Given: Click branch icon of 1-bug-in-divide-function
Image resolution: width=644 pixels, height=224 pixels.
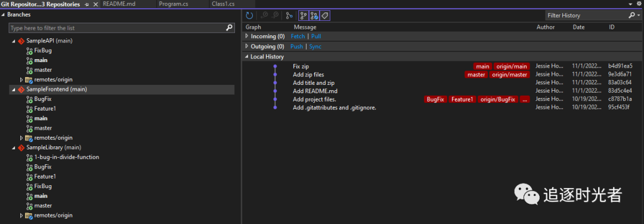Looking at the screenshot, I should click(29, 157).
